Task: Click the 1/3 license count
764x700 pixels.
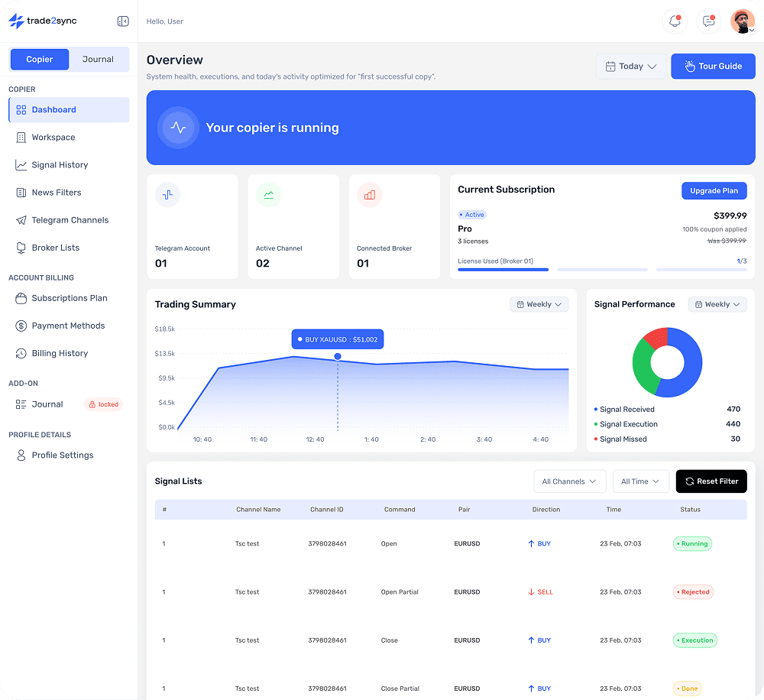Action: [x=742, y=261]
